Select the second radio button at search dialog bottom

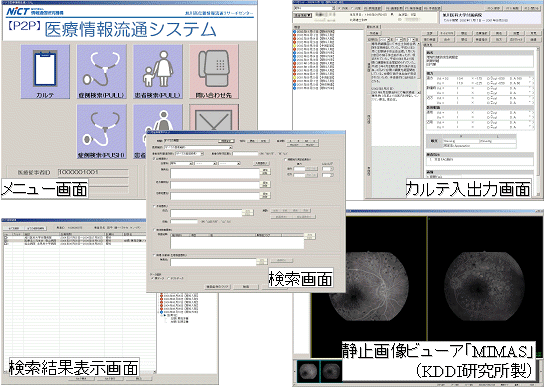[169, 278]
